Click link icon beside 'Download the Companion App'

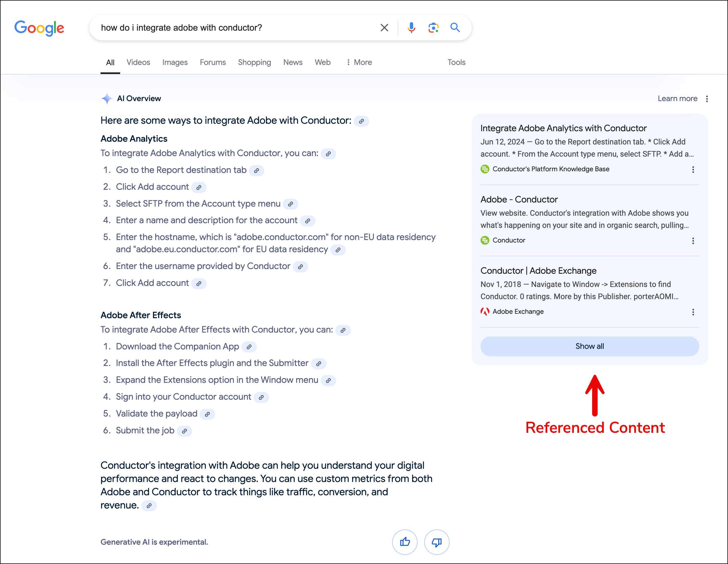(x=249, y=347)
